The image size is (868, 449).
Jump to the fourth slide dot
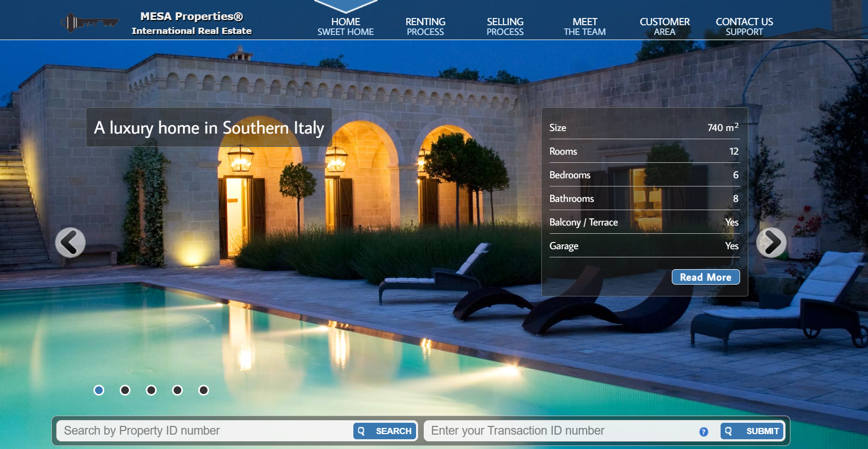[177, 390]
